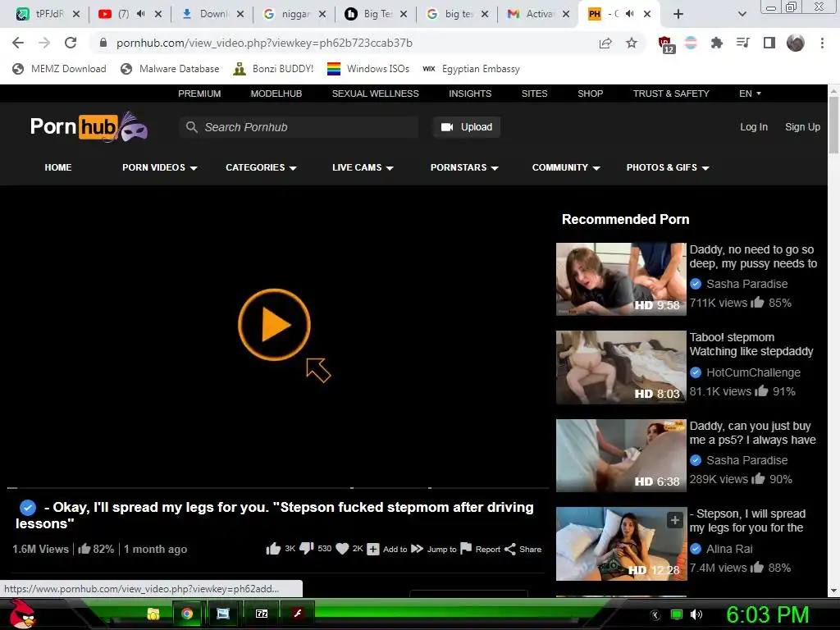This screenshot has width=840, height=630.
Task: Toggle the browser side panel
Action: point(769,43)
